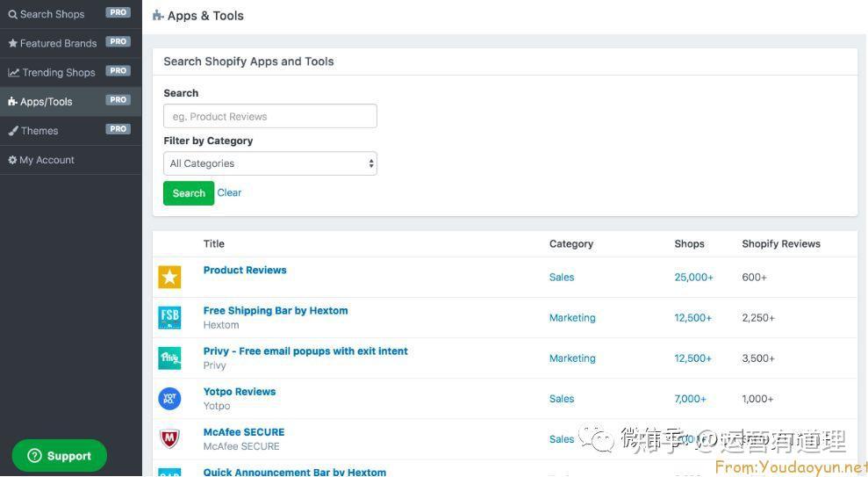Click the Shops column header
This screenshot has width=868, height=477.
coord(689,243)
